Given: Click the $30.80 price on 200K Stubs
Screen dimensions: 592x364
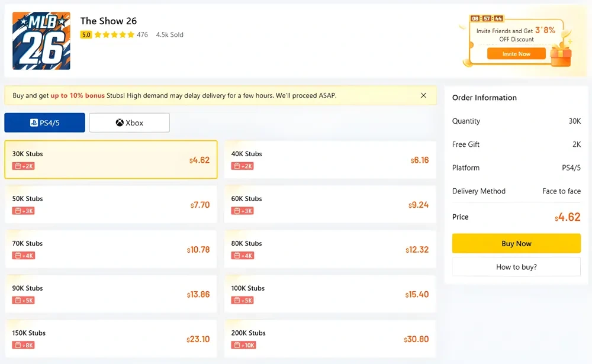Looking at the screenshot, I should (x=416, y=339).
